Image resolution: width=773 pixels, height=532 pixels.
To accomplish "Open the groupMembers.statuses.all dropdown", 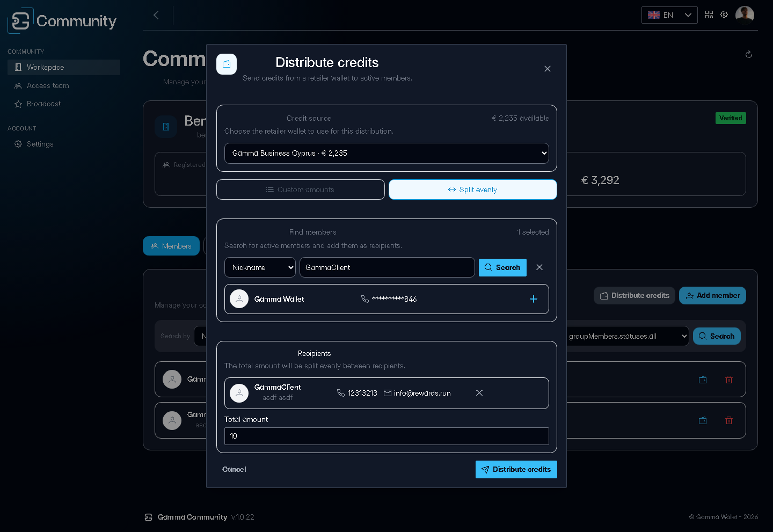I will [x=628, y=336].
